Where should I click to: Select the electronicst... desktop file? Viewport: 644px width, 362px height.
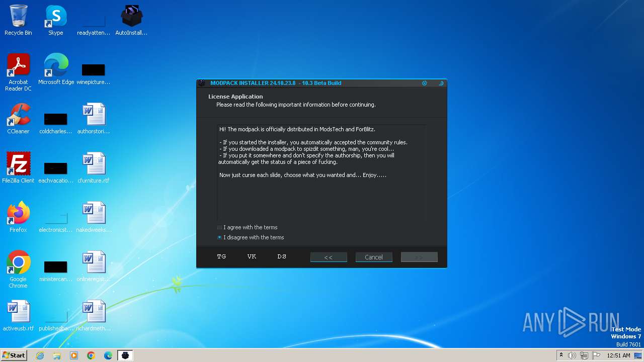pos(56,222)
